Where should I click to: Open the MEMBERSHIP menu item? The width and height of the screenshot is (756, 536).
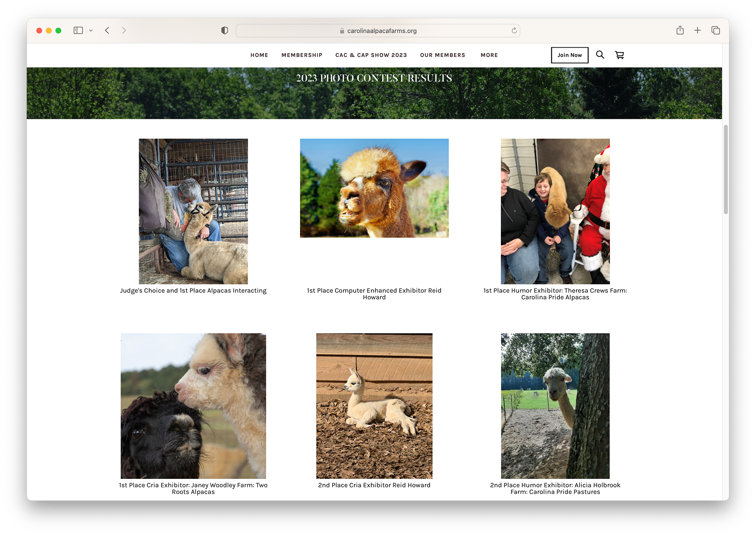[x=302, y=55]
